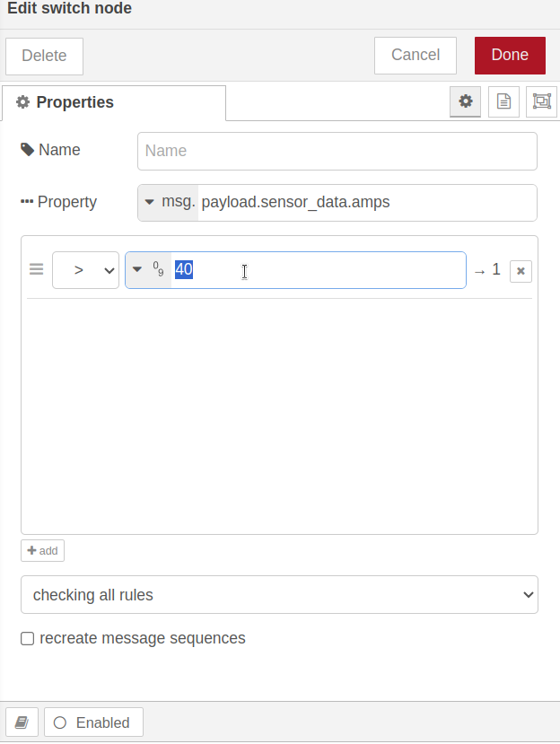
Task: Expand the rule value type arrow
Action: pos(137,269)
